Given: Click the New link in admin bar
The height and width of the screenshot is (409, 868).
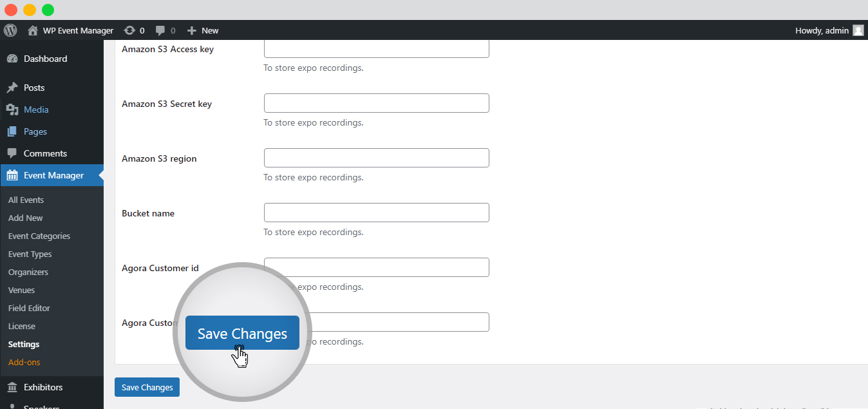Looking at the screenshot, I should coord(210,30).
